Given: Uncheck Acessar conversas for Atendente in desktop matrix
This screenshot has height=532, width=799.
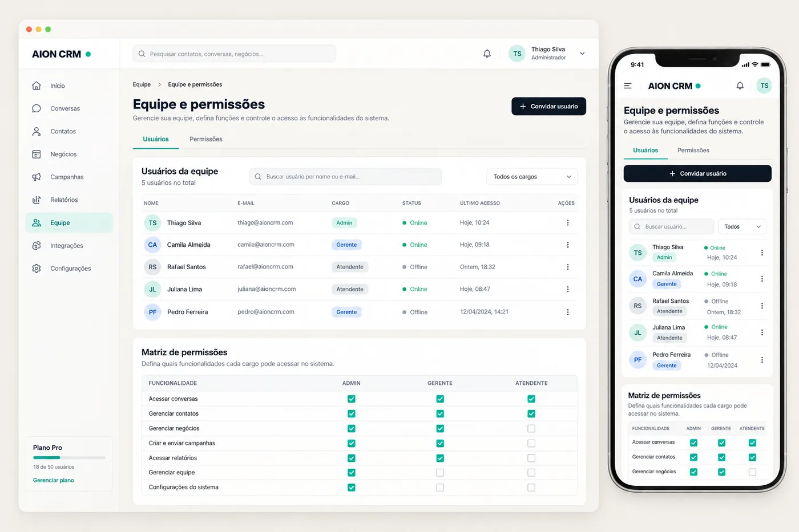Looking at the screenshot, I should coord(531,399).
